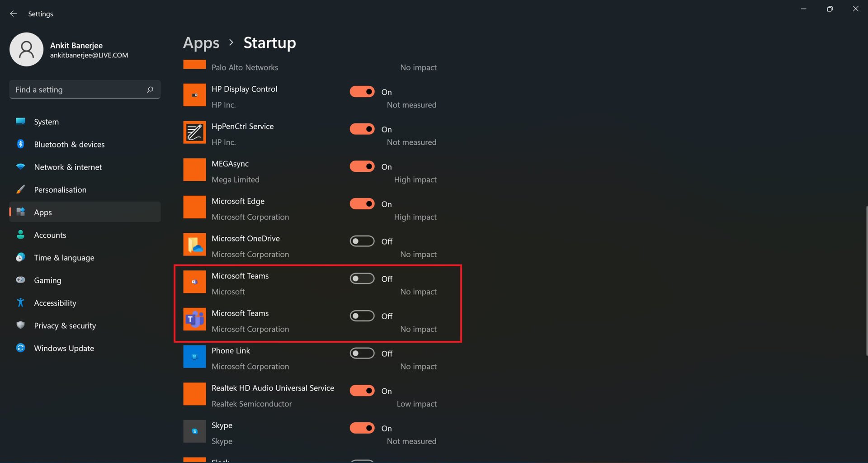Image resolution: width=868 pixels, height=463 pixels.
Task: Disable MEGAsync startup toggle
Action: pos(362,166)
